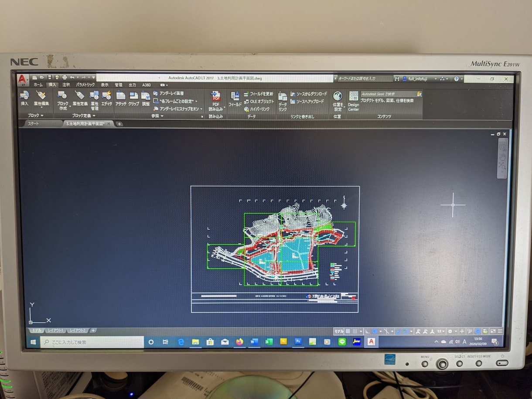Image resolution: width=532 pixels, height=399 pixels.
Task: Click ソースからダウンロード button
Action: (309, 94)
